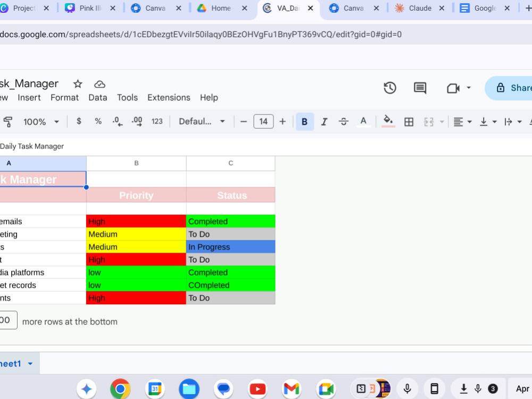
Task: Toggle italic formatting
Action: click(x=324, y=121)
